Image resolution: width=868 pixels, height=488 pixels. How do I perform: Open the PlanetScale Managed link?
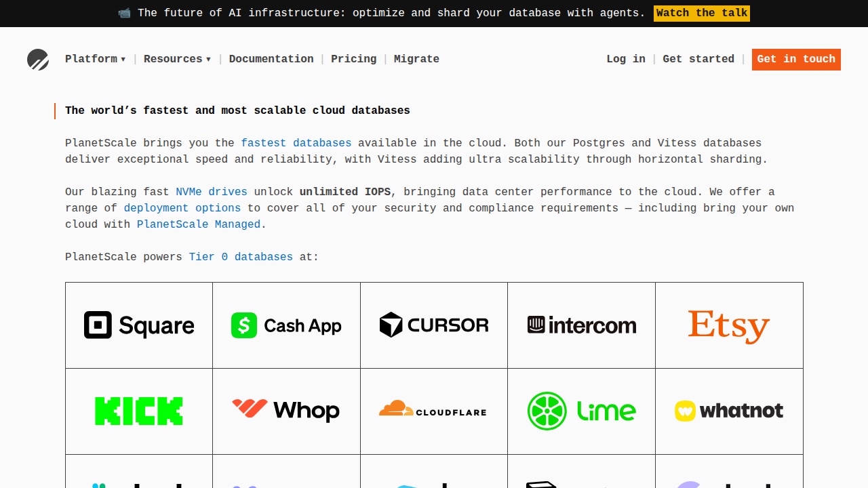coord(199,224)
